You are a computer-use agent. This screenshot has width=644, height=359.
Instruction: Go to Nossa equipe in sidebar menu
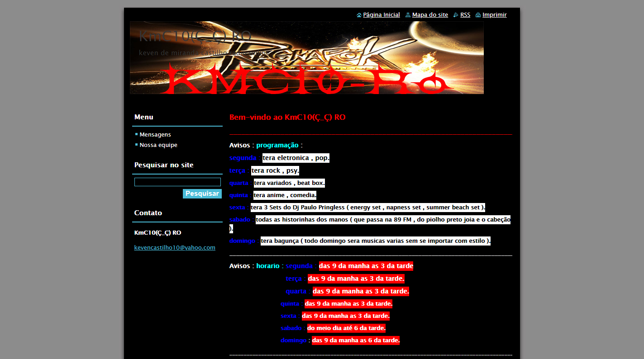pyautogui.click(x=158, y=145)
